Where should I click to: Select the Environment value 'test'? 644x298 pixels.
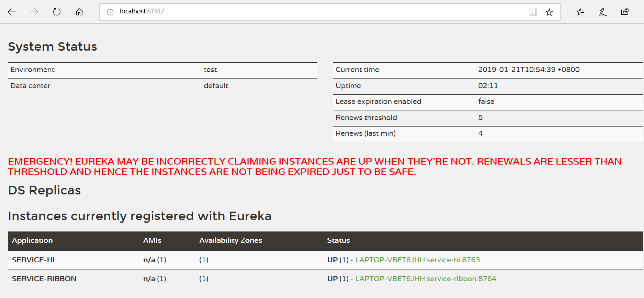point(210,70)
